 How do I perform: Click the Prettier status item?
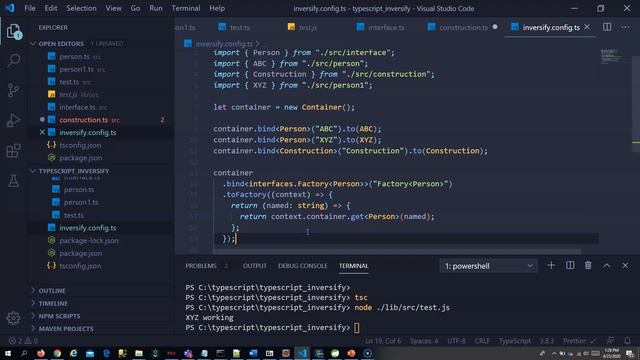[580, 341]
